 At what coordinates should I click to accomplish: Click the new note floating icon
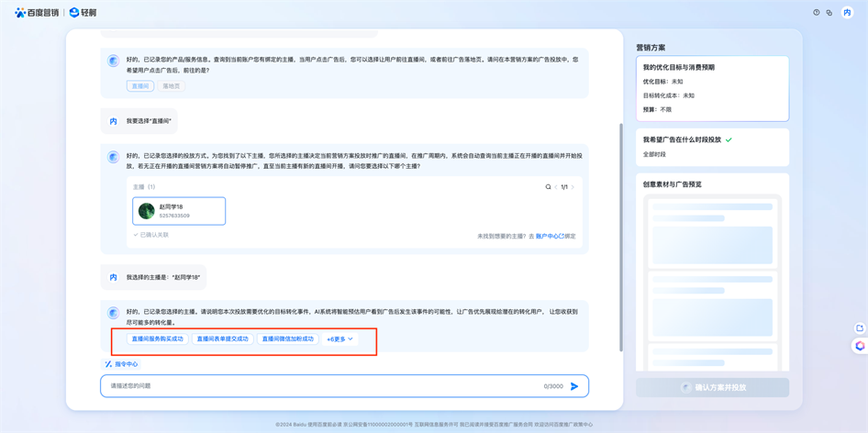tap(860, 328)
